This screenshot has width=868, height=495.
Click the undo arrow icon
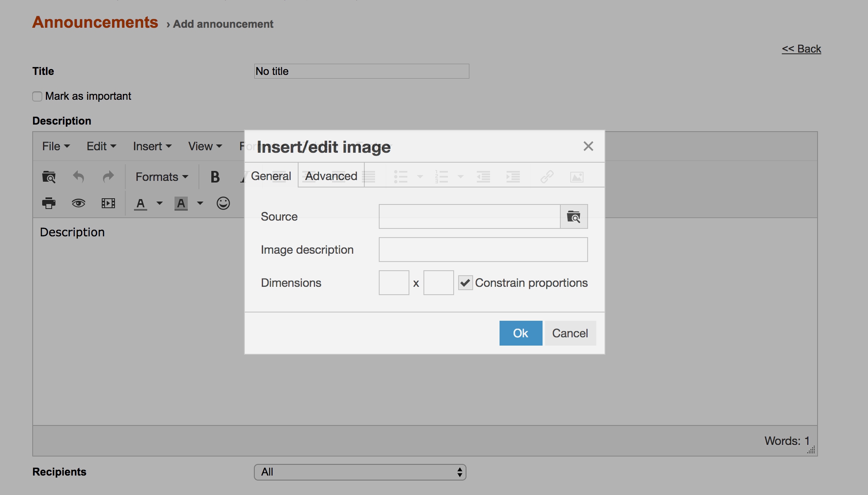pos(79,177)
